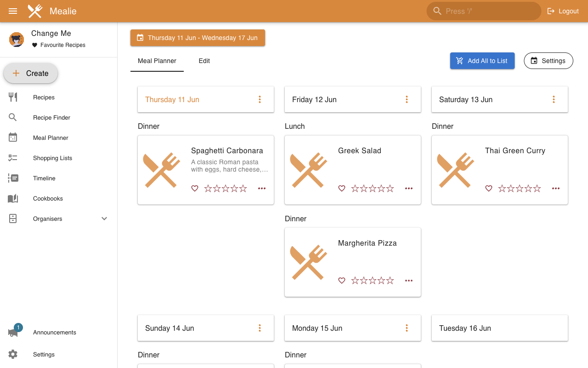Open Shopping Lists in the sidebar
Image resolution: width=588 pixels, height=368 pixels.
pyautogui.click(x=59, y=158)
